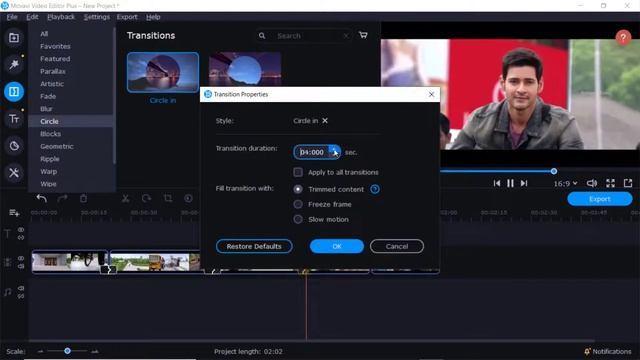Open the Titles tab icon
The image size is (640, 360).
click(x=14, y=119)
